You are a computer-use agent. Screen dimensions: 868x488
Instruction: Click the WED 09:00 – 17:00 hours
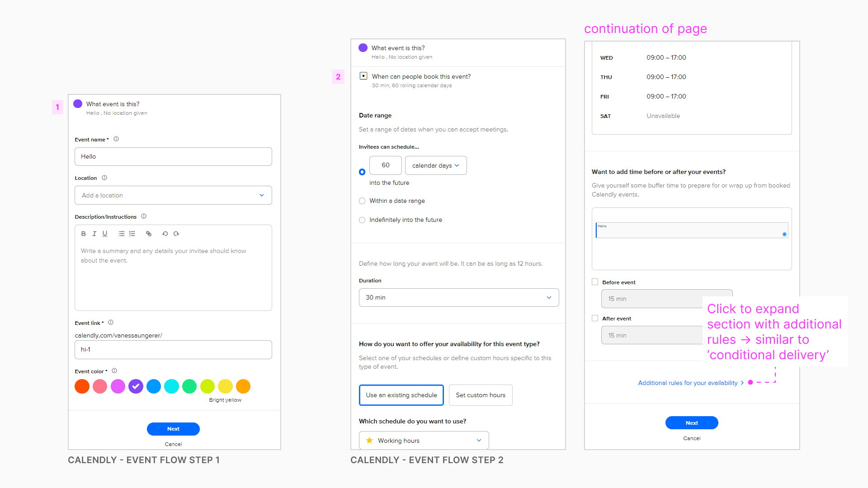click(x=666, y=57)
